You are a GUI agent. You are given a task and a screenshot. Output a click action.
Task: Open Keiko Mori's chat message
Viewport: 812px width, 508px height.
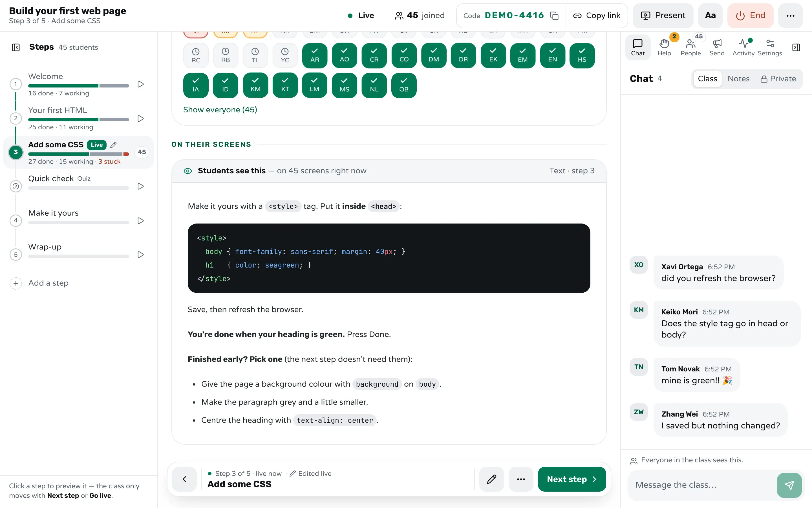(727, 323)
